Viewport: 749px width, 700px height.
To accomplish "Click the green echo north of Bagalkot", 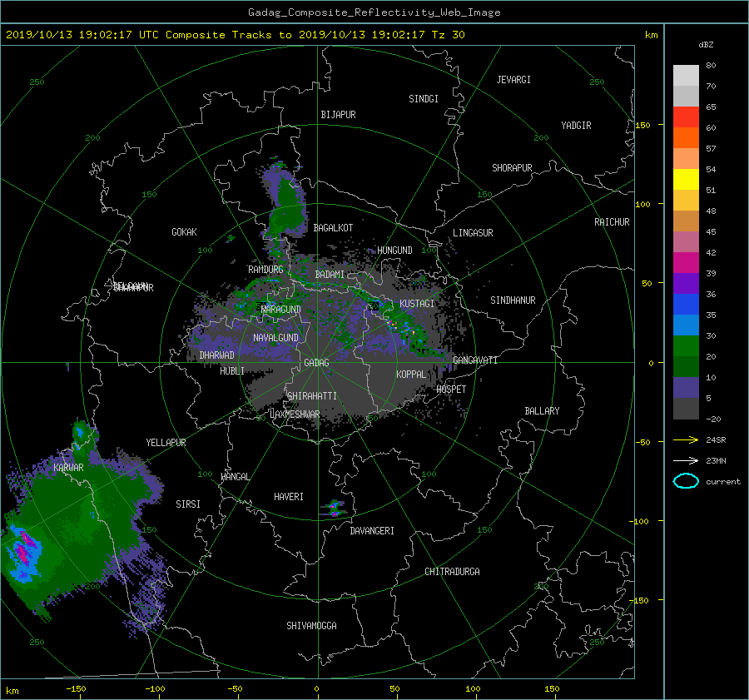I will coord(286,201).
